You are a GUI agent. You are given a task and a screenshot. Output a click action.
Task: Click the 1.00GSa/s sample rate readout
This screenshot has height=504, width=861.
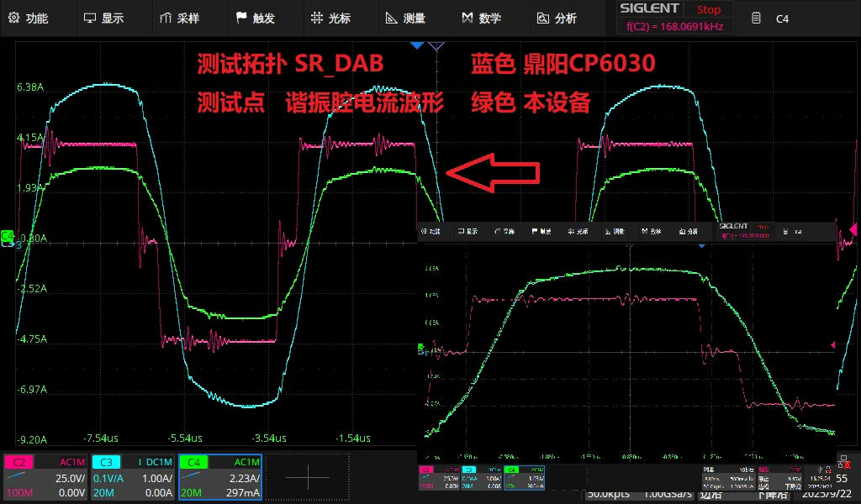pyautogui.click(x=667, y=494)
